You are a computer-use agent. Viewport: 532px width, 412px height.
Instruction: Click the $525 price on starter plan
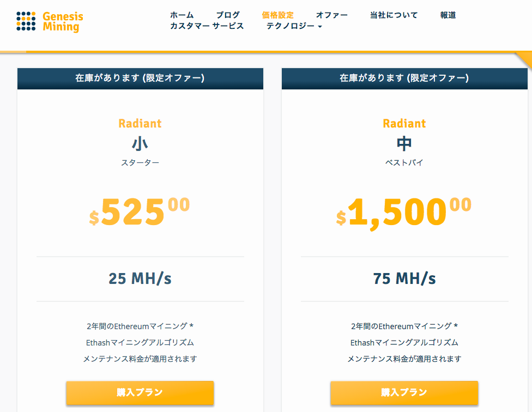(x=140, y=212)
